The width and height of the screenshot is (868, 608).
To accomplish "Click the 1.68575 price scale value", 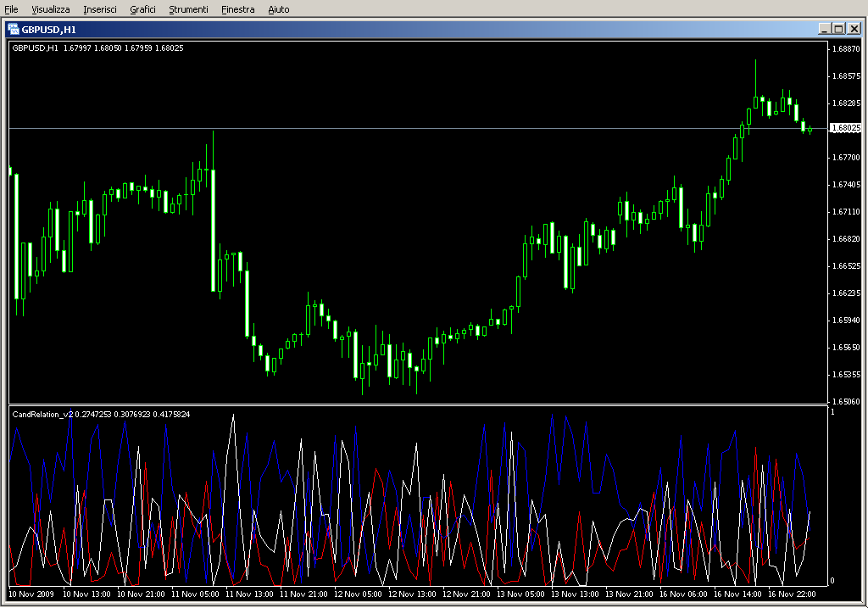I will click(x=846, y=75).
